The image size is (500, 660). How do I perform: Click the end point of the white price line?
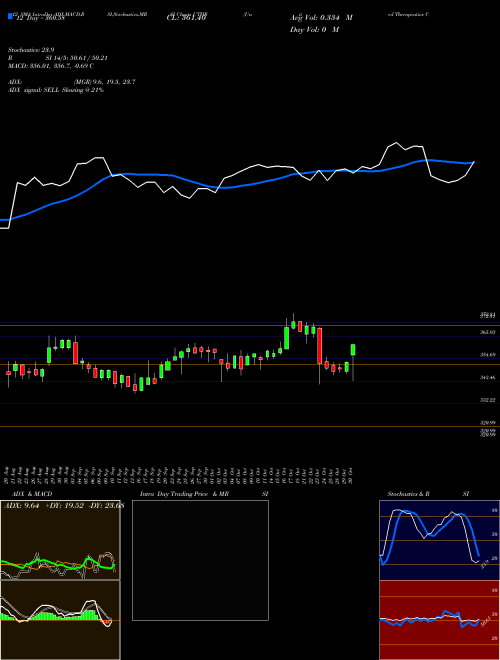pos(474,162)
